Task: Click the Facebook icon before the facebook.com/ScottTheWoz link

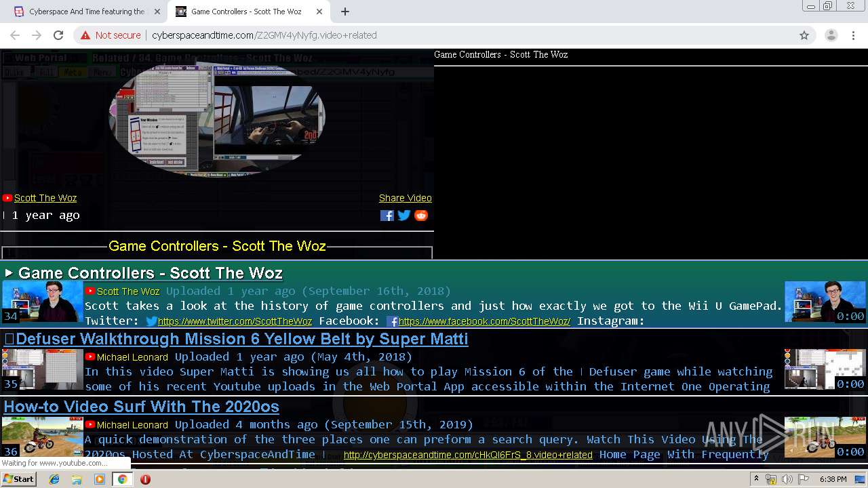Action: coord(392,321)
